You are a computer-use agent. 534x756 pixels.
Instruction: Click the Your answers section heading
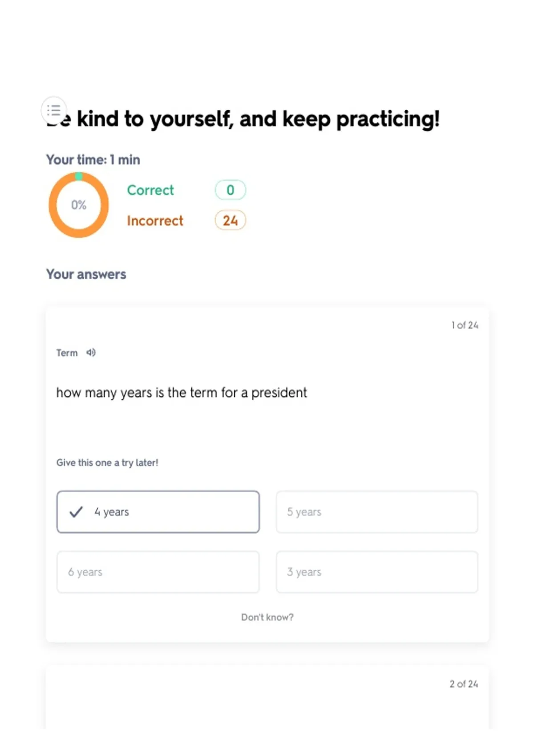[x=86, y=274]
